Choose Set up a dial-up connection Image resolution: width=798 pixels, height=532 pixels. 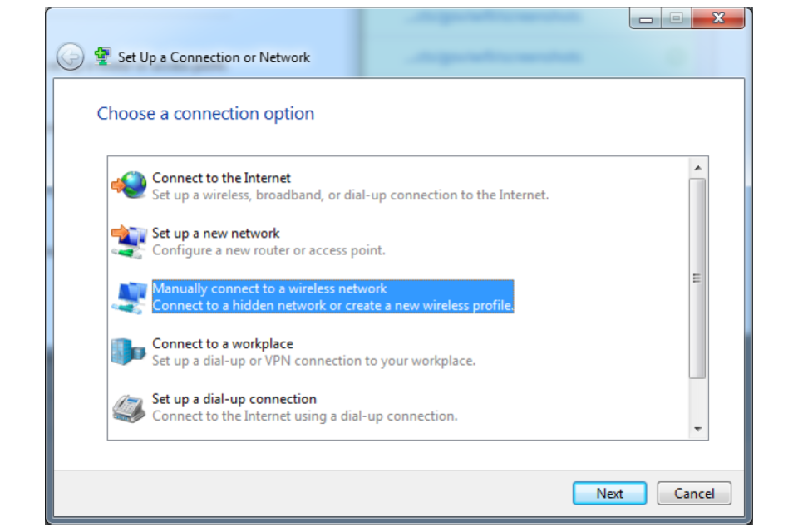pyautogui.click(x=305, y=407)
